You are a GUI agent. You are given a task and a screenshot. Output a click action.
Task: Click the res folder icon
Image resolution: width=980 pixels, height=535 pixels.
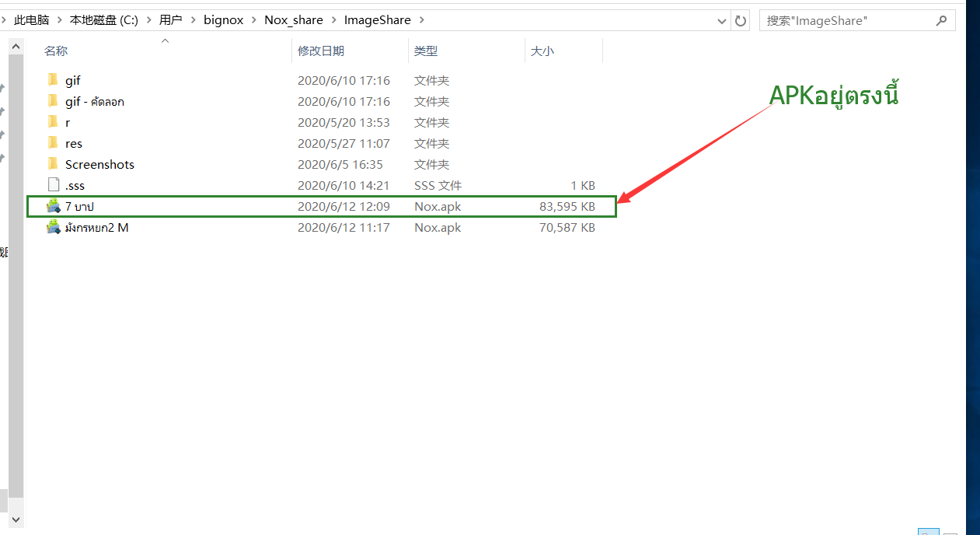tap(53, 143)
